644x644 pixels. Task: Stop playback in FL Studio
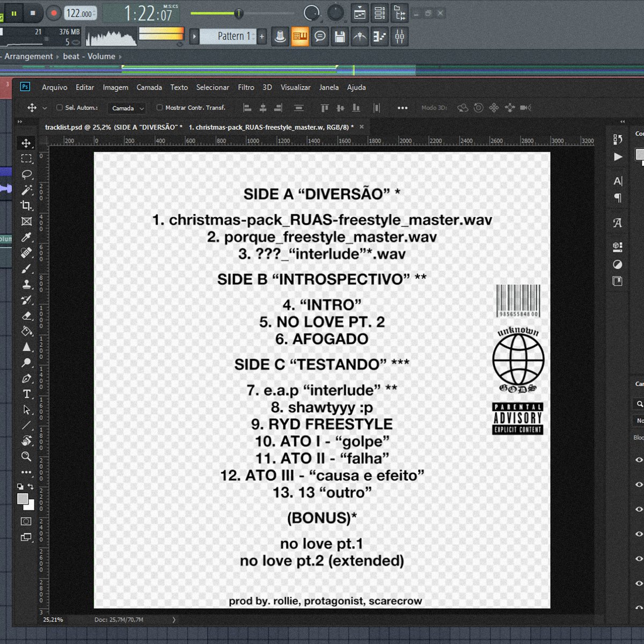click(33, 13)
